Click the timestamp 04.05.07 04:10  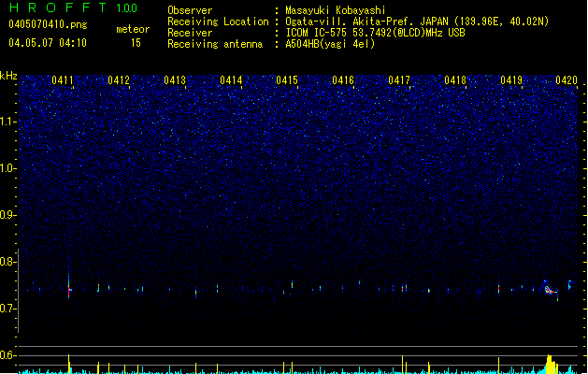click(48, 42)
